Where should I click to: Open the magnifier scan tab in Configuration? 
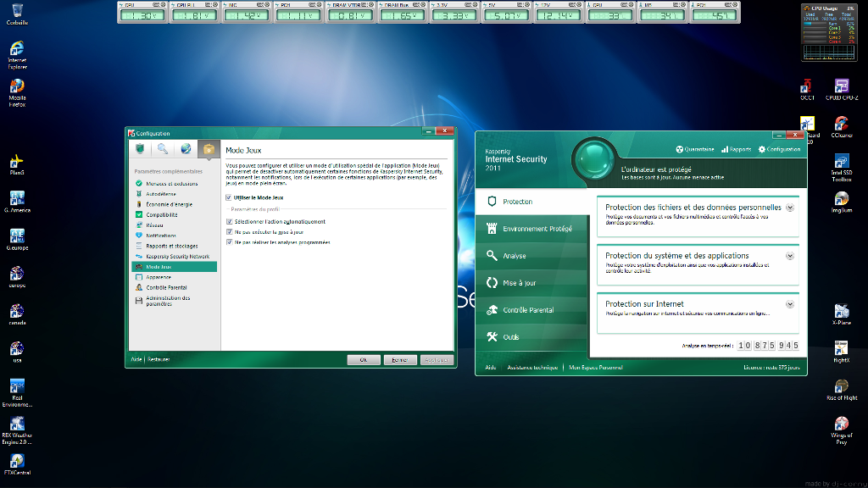[x=163, y=149]
